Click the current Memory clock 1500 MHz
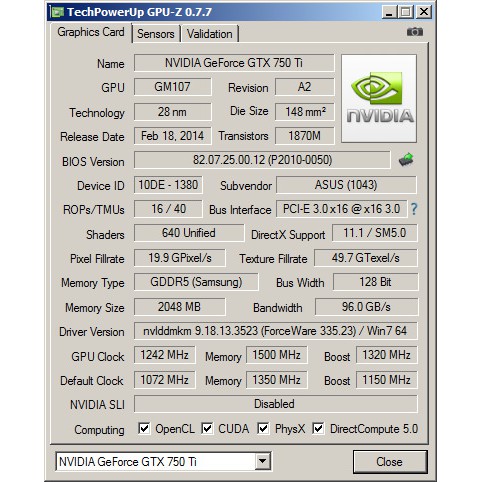The width and height of the screenshot is (482, 482). (x=276, y=355)
